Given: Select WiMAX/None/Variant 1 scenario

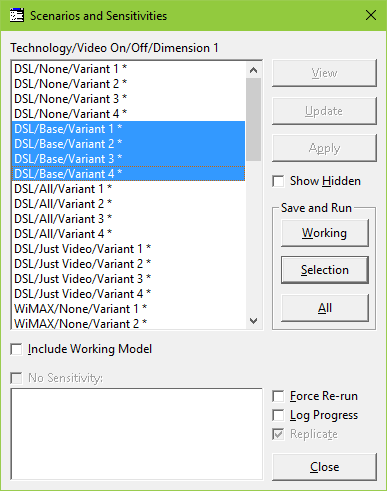Looking at the screenshot, I should click(x=129, y=309).
